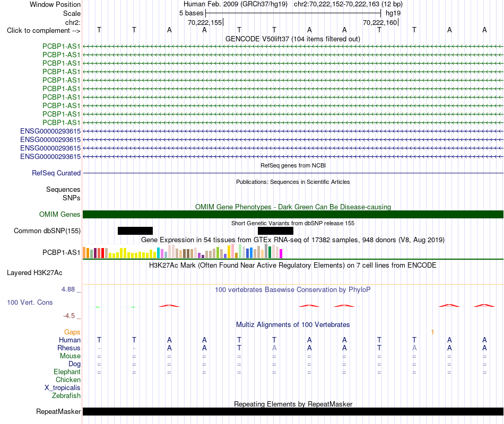Select the right Common dbSNP variant block

pos(275,231)
